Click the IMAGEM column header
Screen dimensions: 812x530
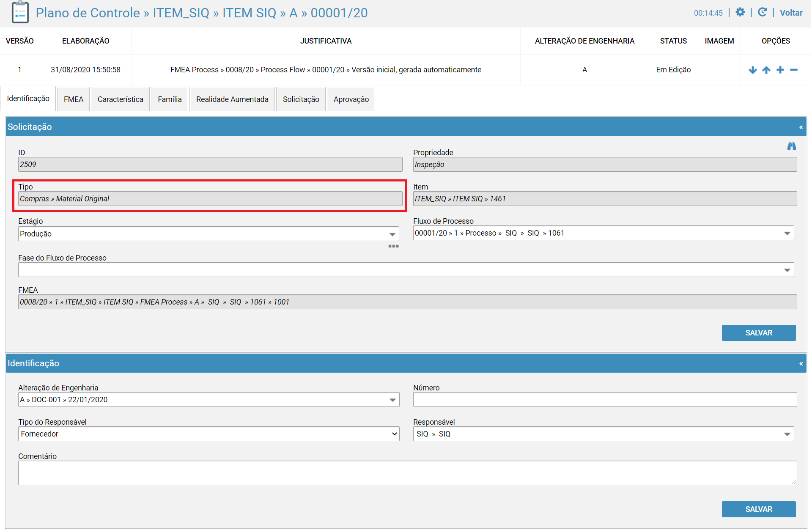719,41
